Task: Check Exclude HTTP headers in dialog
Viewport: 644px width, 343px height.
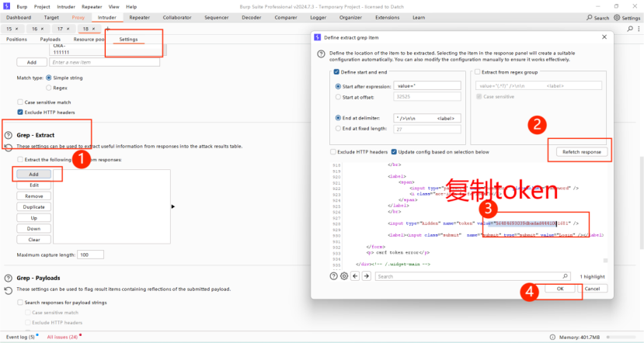Action: (x=333, y=152)
